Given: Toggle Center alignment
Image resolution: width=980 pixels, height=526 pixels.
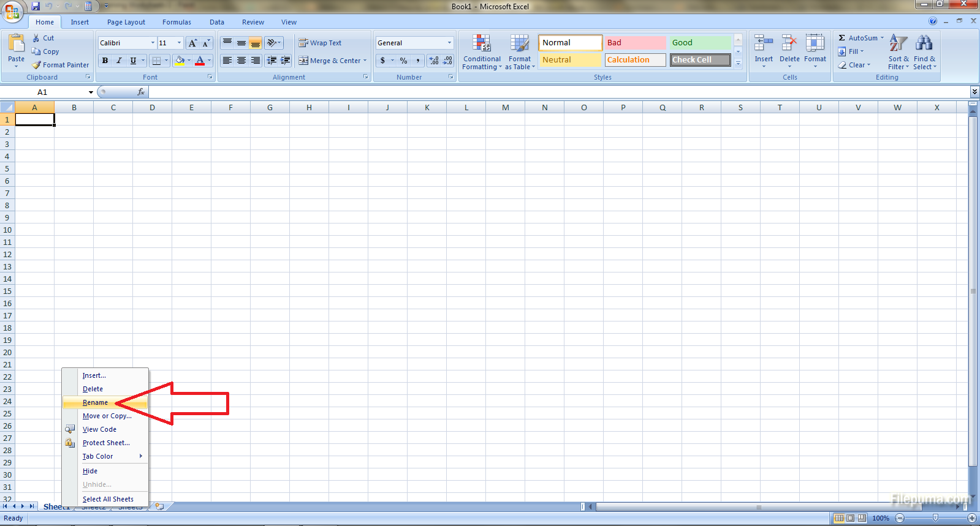Looking at the screenshot, I should coord(241,61).
